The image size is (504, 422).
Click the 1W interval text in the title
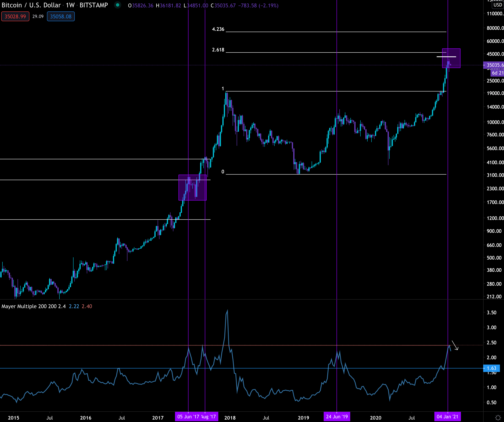coord(70,5)
